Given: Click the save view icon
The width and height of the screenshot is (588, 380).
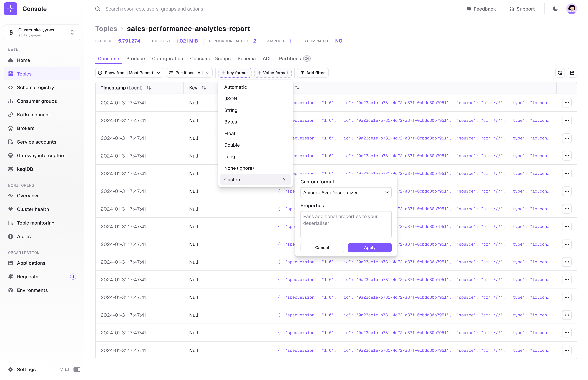Looking at the screenshot, I should [572, 73].
